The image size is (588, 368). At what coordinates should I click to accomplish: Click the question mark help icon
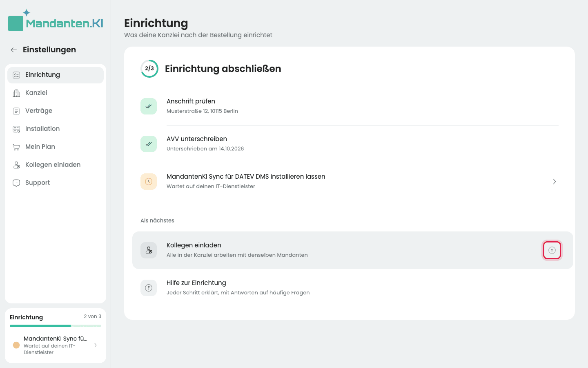coord(149,288)
